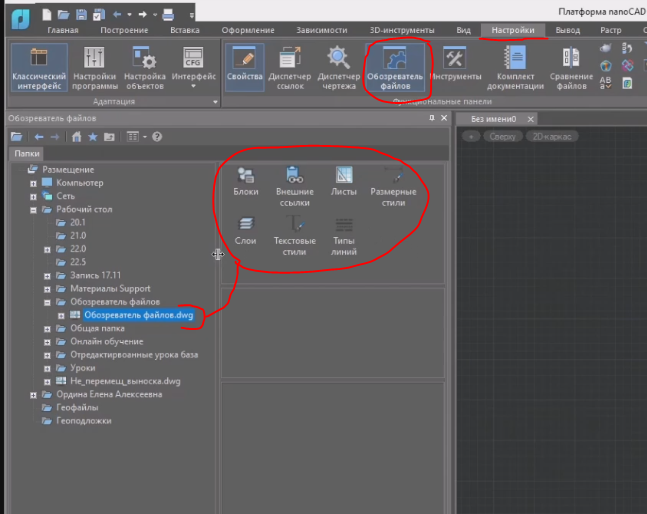This screenshot has width=647, height=514.
Task: Open the Вид ribbon tab
Action: 463,30
